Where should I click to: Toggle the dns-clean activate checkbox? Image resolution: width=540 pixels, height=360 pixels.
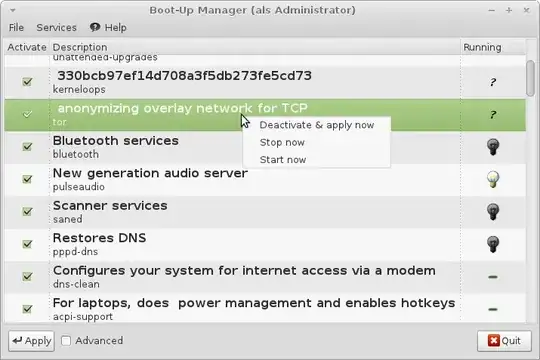point(27,276)
